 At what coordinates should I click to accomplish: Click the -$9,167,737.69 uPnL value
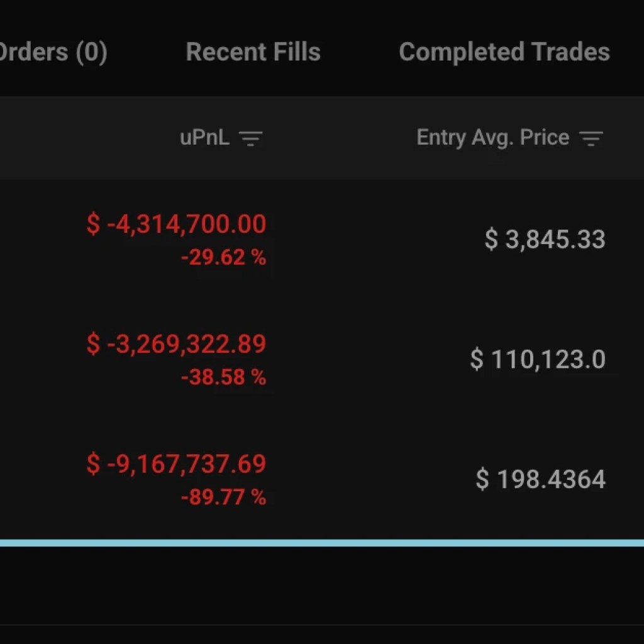(x=177, y=464)
